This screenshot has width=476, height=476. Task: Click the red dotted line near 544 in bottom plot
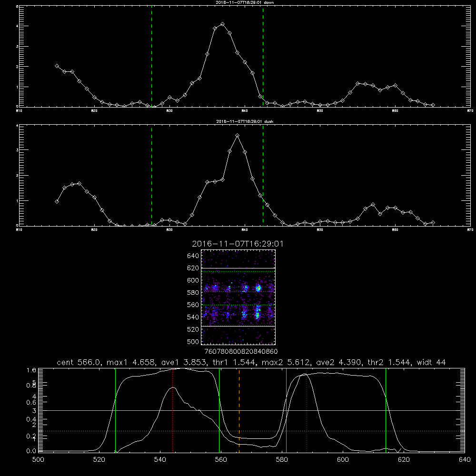[172, 410]
